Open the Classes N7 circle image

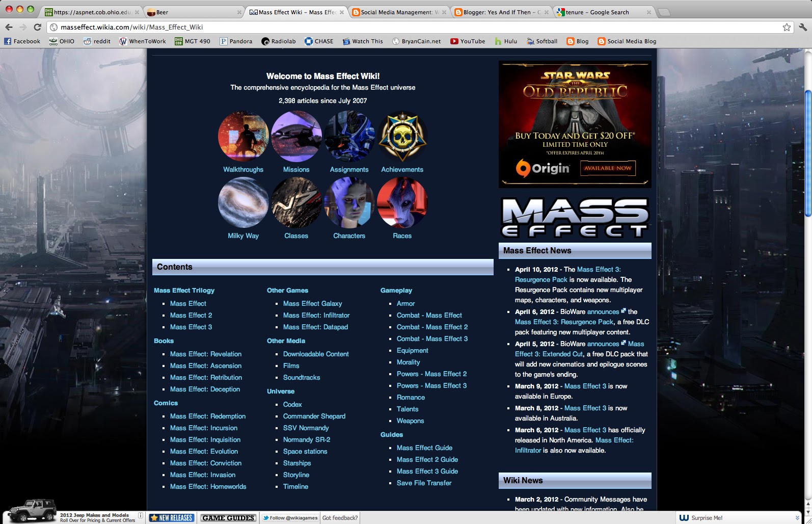coord(296,203)
